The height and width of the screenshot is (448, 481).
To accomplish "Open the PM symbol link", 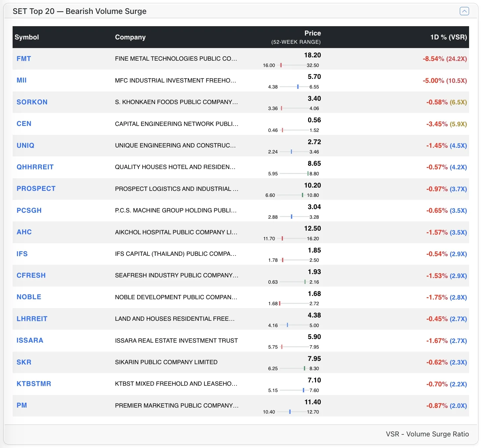I will [x=22, y=405].
